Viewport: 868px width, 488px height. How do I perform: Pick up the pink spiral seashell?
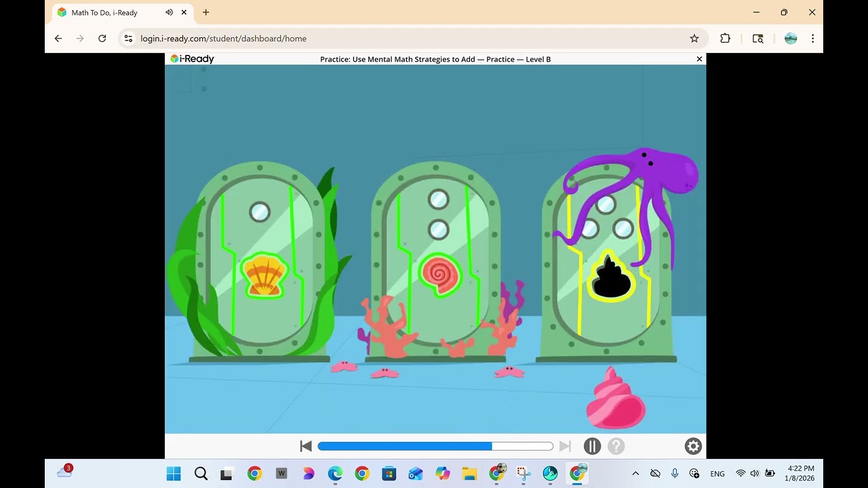[x=616, y=399]
